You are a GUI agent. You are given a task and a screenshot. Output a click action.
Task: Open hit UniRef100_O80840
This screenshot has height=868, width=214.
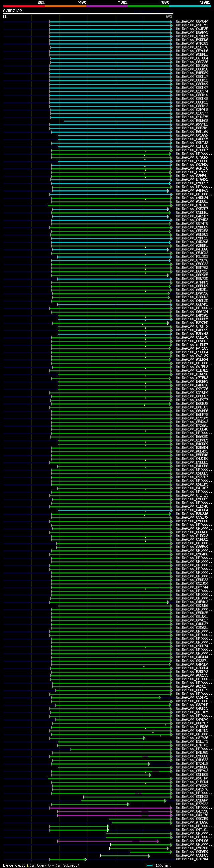click(x=192, y=22)
